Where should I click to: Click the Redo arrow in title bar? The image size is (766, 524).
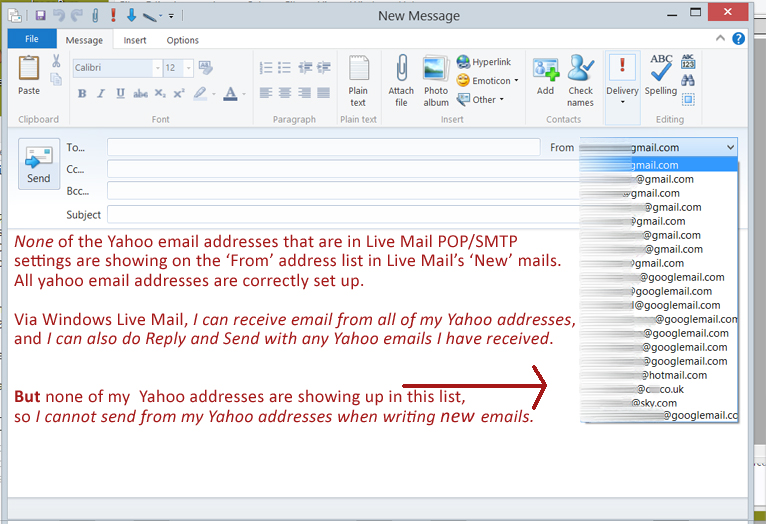(x=77, y=15)
